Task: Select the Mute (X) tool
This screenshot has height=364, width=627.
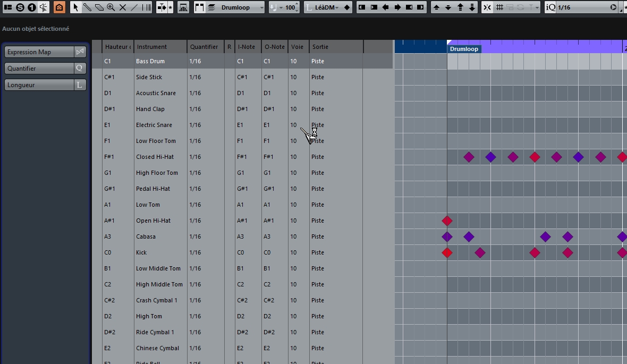Action: pos(124,7)
